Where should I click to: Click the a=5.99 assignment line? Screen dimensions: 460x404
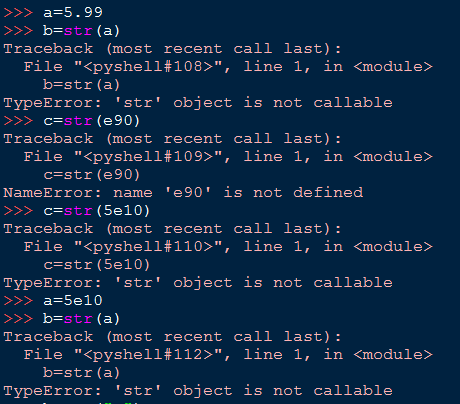coord(73,12)
